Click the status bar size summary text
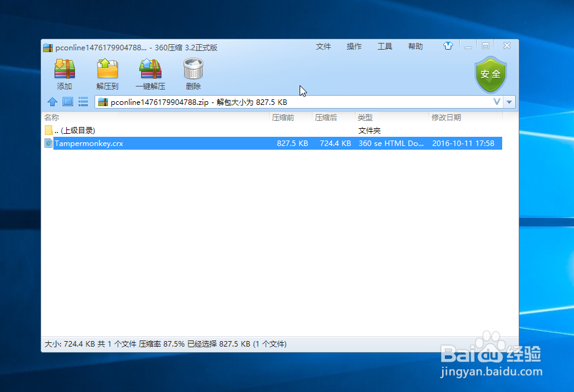This screenshot has height=392, width=574. (166, 344)
